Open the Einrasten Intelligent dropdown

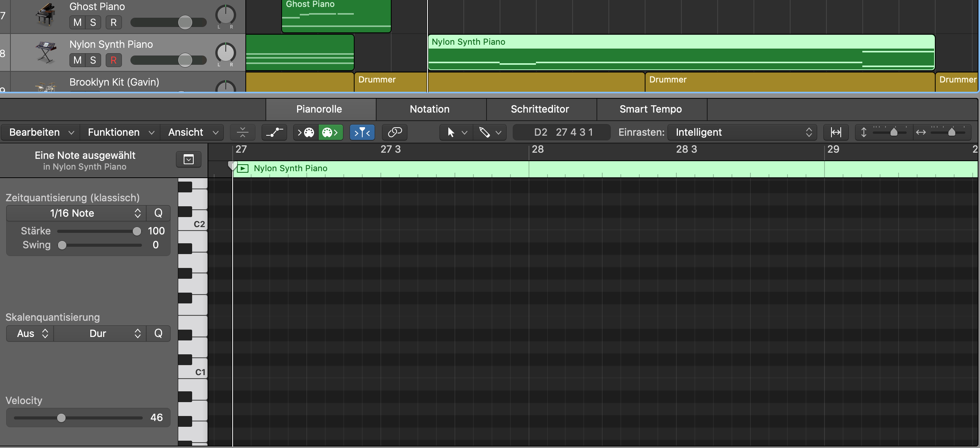pyautogui.click(x=742, y=132)
